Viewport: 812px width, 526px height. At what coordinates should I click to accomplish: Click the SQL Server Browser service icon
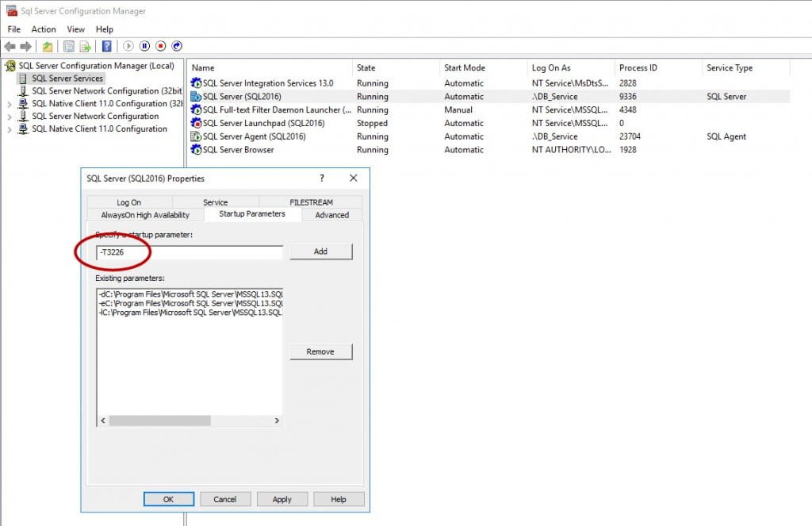coord(196,150)
